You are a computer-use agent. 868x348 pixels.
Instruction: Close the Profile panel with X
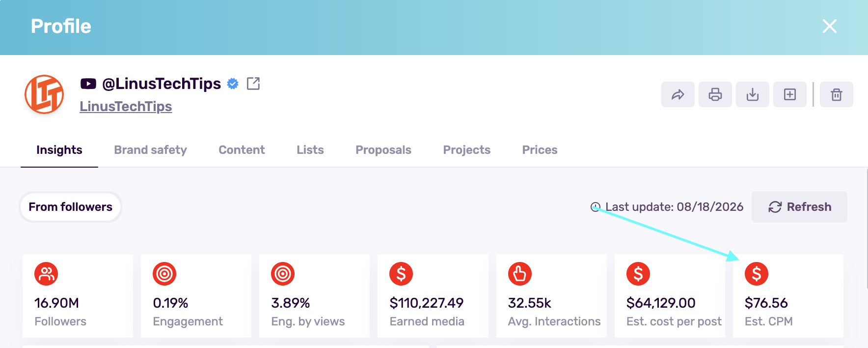829,26
